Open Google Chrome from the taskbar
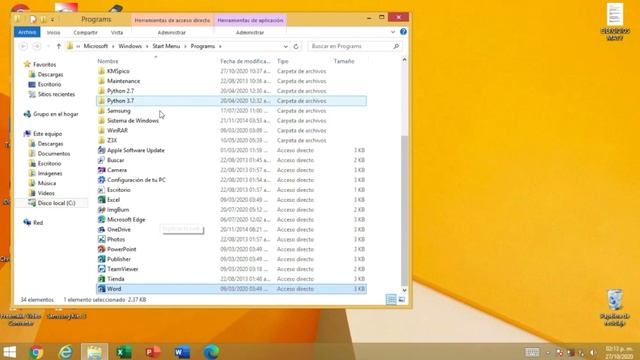 click(x=36, y=352)
